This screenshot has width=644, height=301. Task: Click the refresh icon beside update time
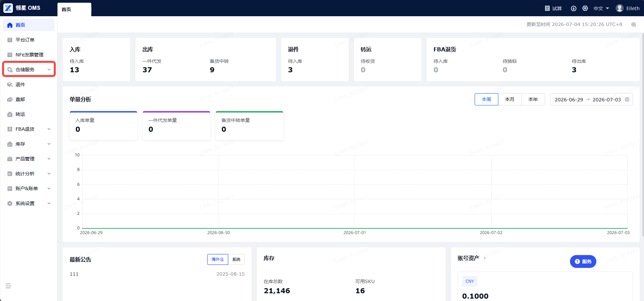point(634,24)
